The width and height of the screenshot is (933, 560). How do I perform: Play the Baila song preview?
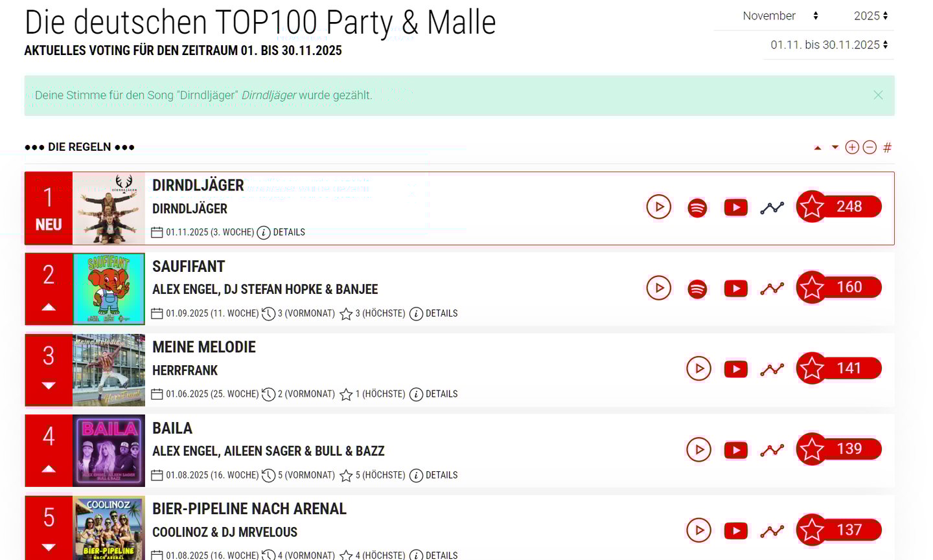[698, 450]
